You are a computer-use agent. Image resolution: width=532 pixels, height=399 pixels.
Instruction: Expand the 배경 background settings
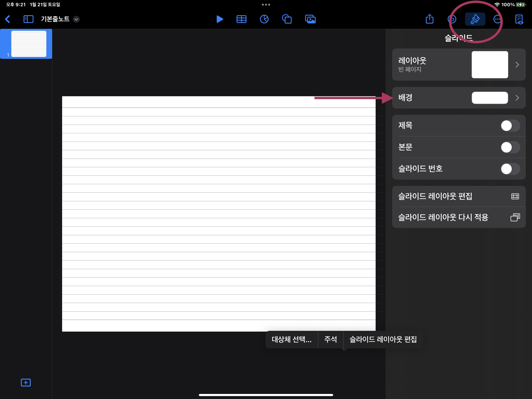tap(459, 98)
